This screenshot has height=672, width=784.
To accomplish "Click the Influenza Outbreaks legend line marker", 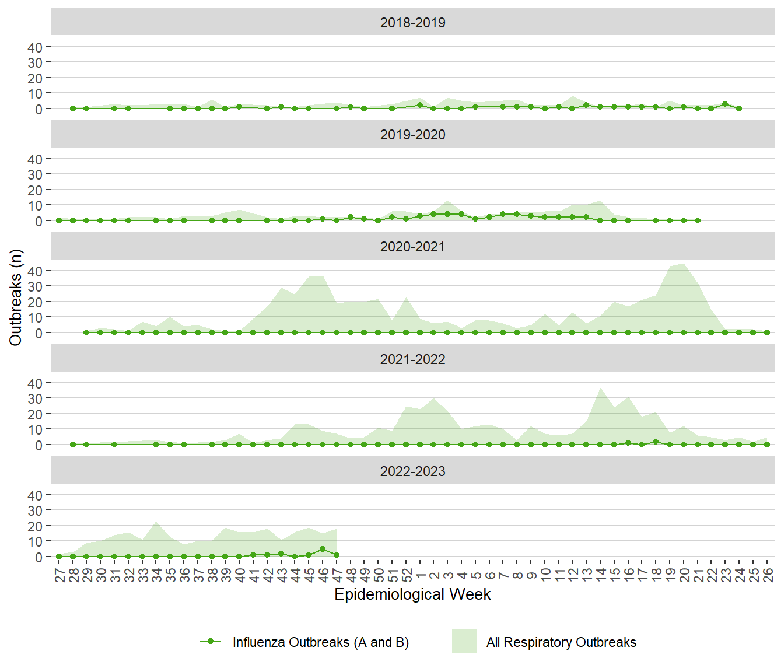I will (x=211, y=642).
